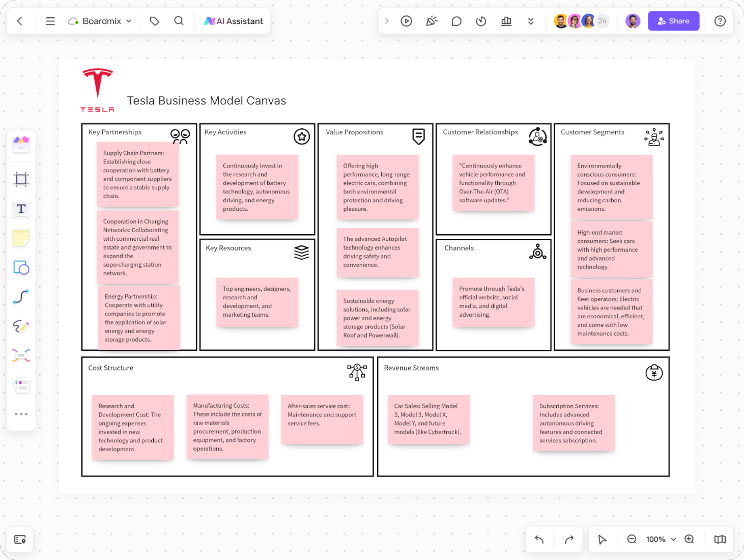Select the Tesla Business Model Canvas title

click(207, 101)
